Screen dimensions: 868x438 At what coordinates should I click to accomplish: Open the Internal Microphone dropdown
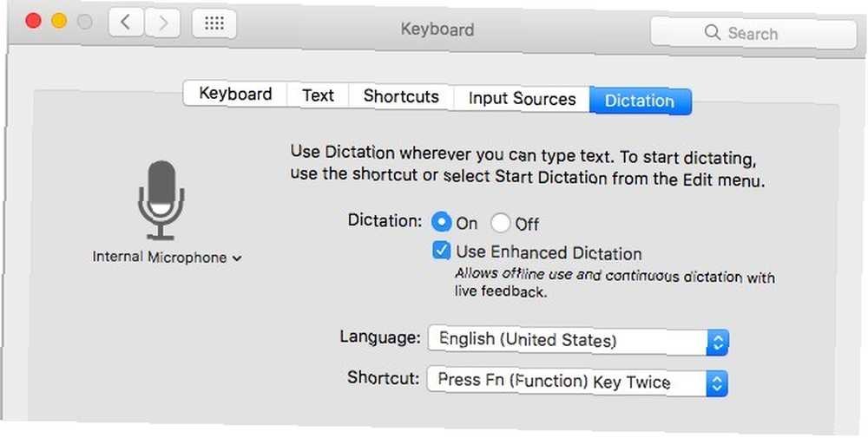coord(167,257)
